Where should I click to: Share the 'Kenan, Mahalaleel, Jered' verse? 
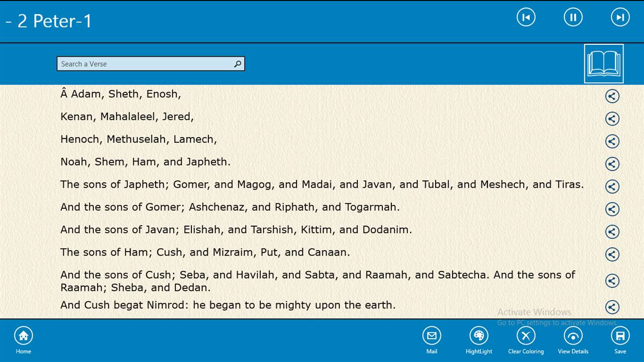pyautogui.click(x=612, y=118)
